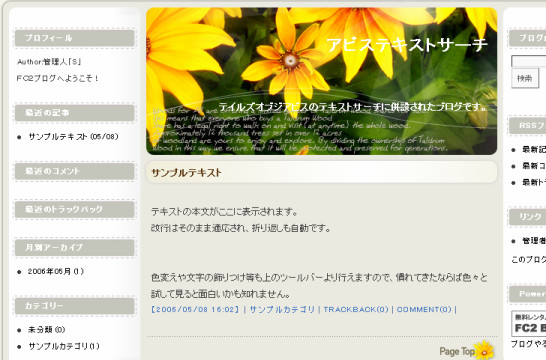Open the COMMENT(0) link
Viewport: 546px width, 360px height.
424,310
